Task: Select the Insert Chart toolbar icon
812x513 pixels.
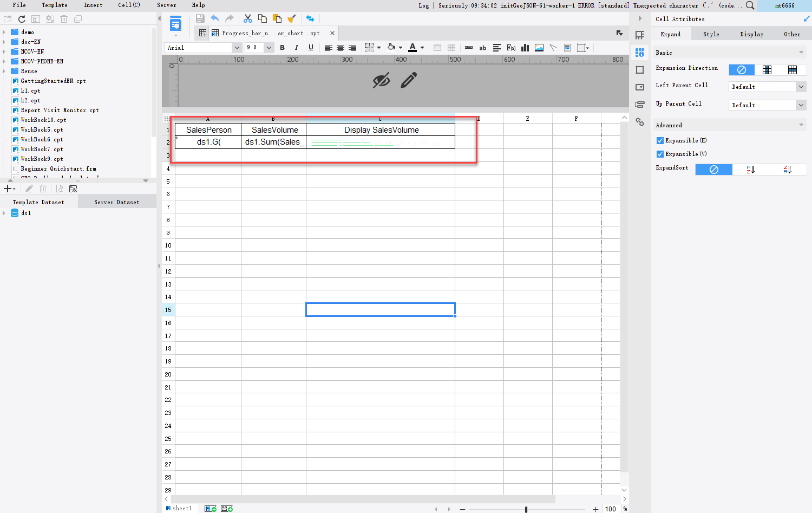Action: (525, 47)
